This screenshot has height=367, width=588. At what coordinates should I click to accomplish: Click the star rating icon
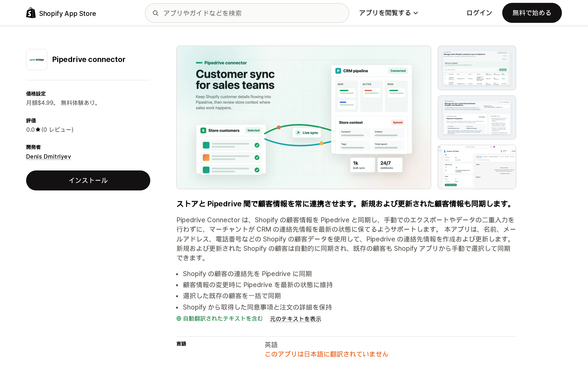(x=38, y=130)
